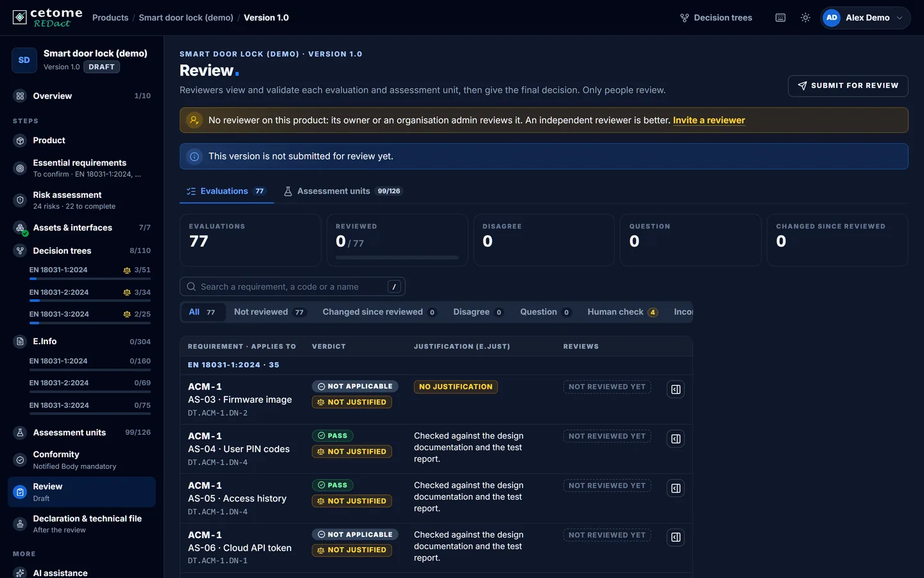Viewport: 924px width, 578px height.
Task: Click the Assets & interfaces icon
Action: [x=20, y=228]
